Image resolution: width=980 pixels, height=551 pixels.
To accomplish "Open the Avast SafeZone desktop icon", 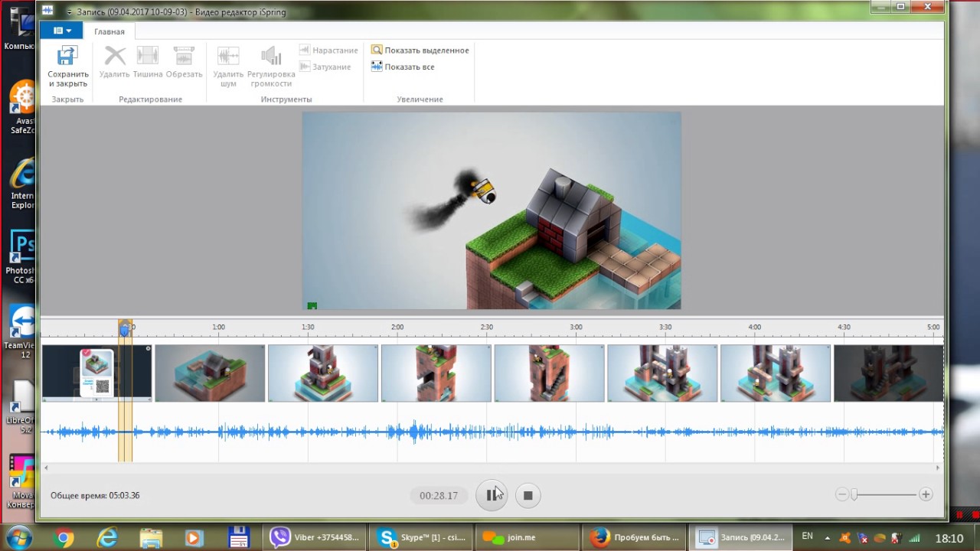I will click(21, 107).
